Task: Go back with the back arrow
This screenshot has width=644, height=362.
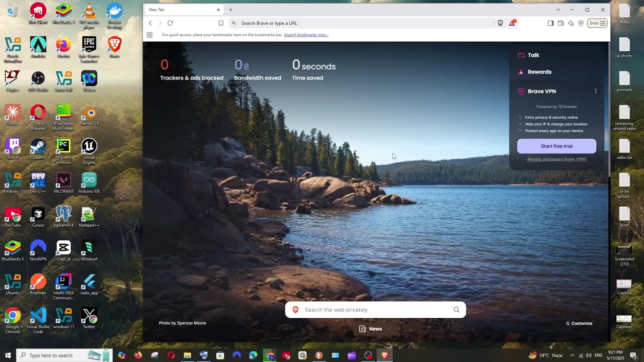Action: tap(150, 23)
